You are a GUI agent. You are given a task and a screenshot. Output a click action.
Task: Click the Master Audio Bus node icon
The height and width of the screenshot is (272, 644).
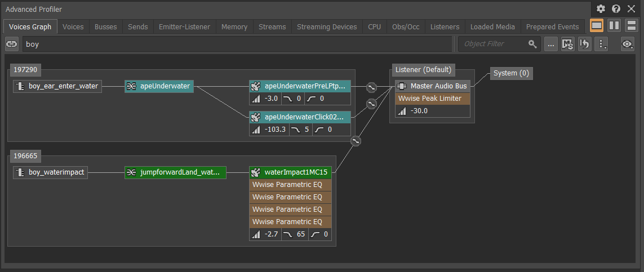pyautogui.click(x=402, y=86)
